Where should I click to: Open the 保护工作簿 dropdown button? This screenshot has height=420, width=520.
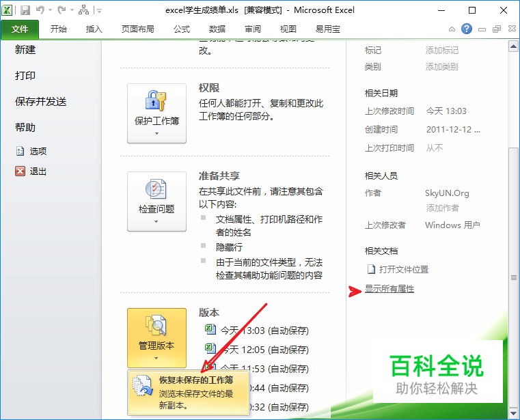(157, 113)
